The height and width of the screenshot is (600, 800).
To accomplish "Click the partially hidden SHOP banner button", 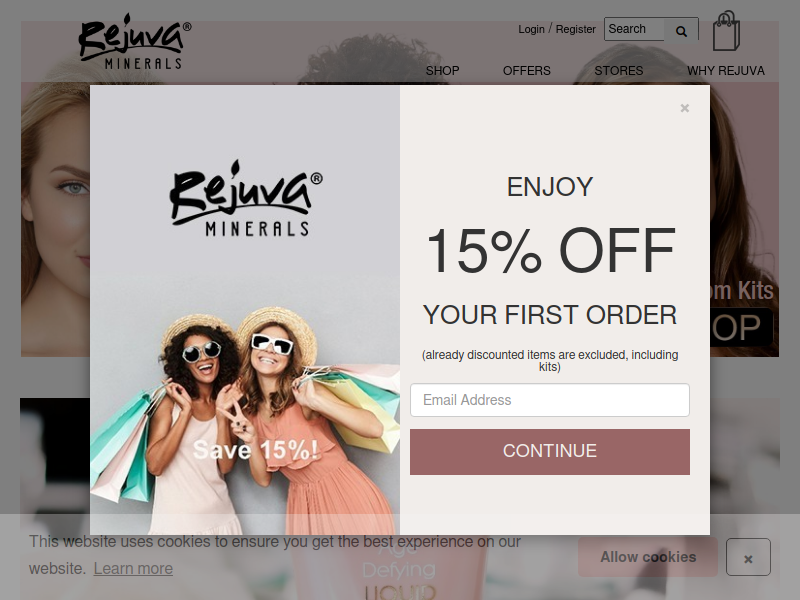I will (742, 327).
